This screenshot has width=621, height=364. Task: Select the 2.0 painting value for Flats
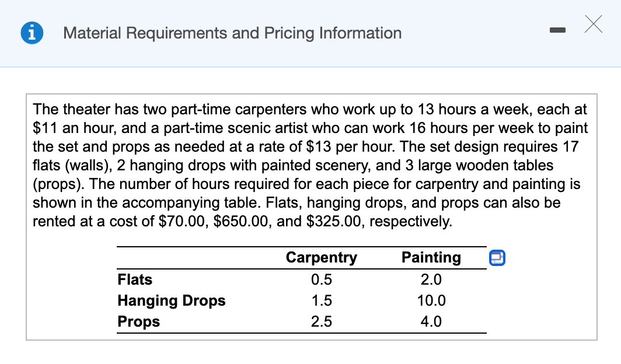pyautogui.click(x=431, y=279)
